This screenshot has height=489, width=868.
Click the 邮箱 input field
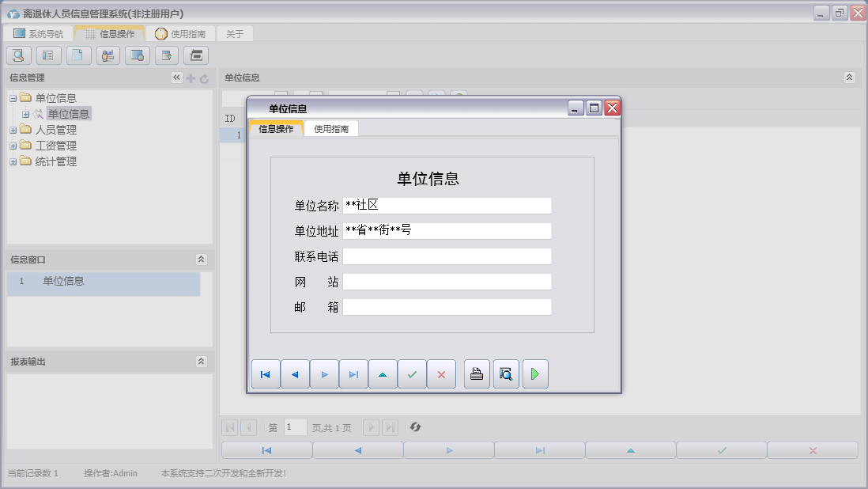(x=447, y=307)
